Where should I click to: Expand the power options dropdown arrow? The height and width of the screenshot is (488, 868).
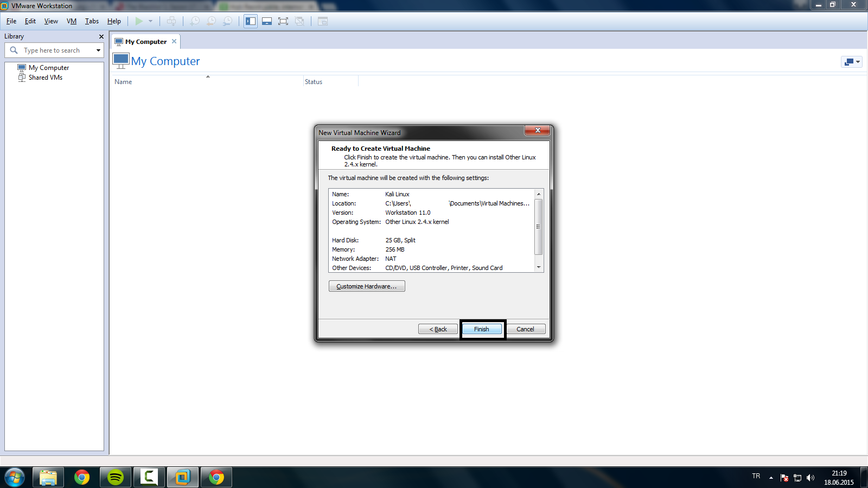click(150, 21)
